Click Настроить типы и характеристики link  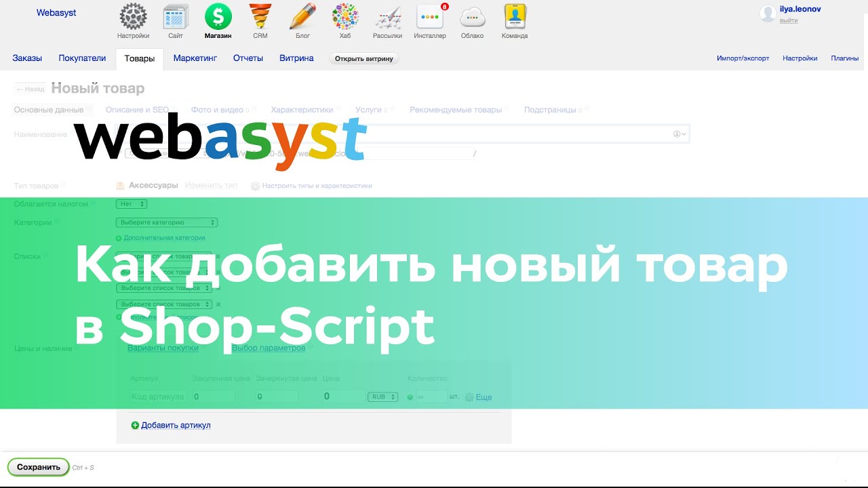[x=317, y=186]
